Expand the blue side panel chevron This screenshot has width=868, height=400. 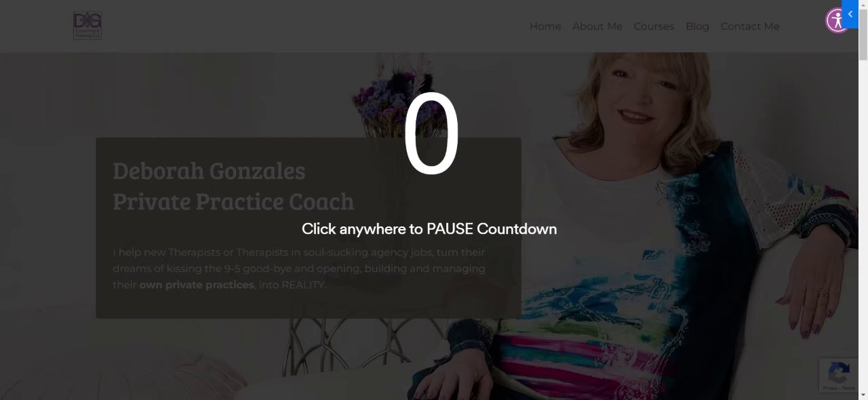point(850,14)
